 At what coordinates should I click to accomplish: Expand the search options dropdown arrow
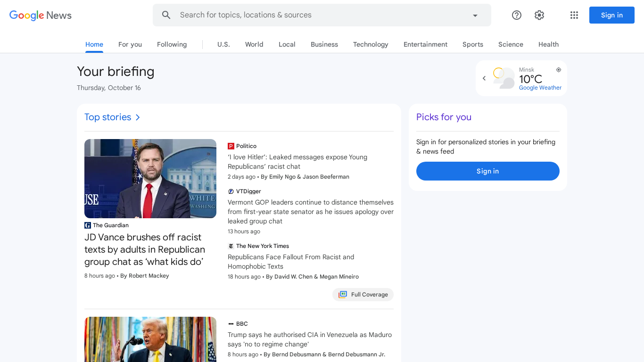(475, 16)
